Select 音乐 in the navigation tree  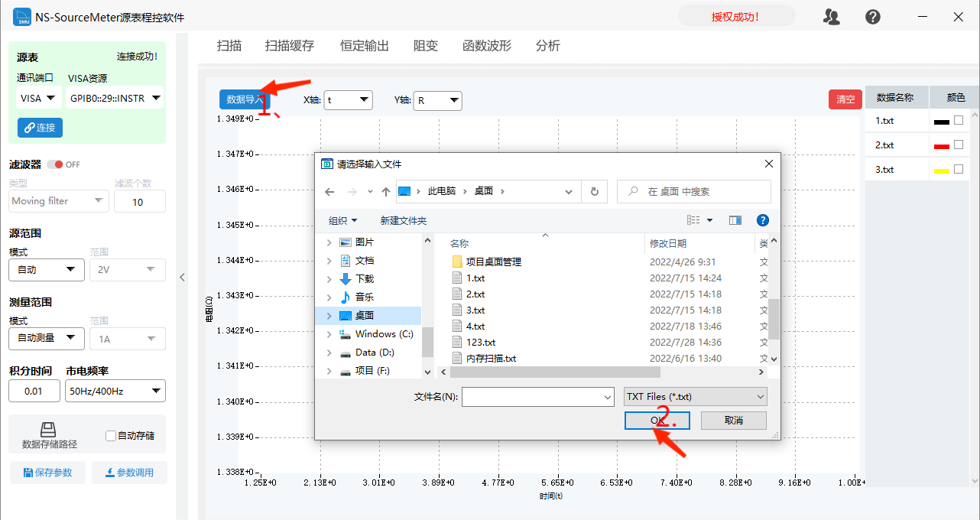(x=365, y=297)
